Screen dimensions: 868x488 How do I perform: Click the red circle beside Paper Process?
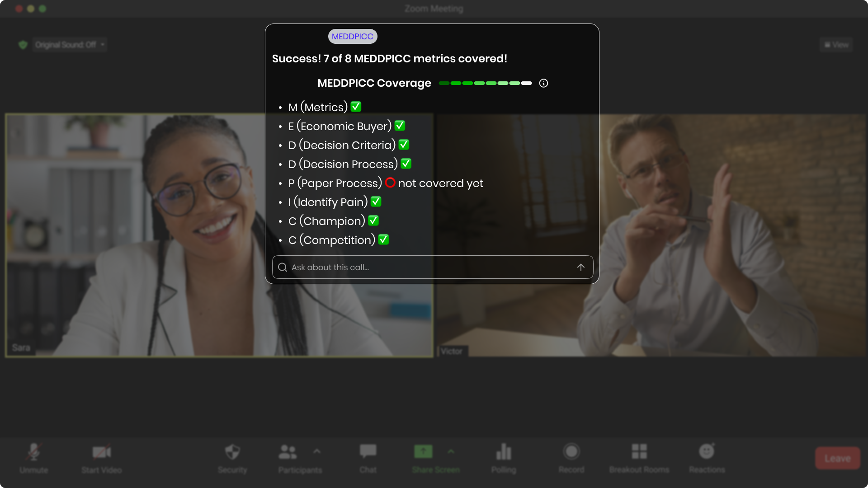(390, 183)
